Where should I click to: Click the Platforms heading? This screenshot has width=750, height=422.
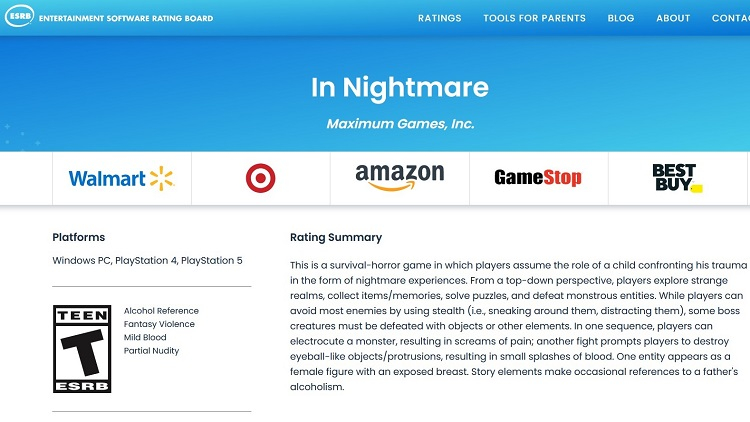[78, 238]
